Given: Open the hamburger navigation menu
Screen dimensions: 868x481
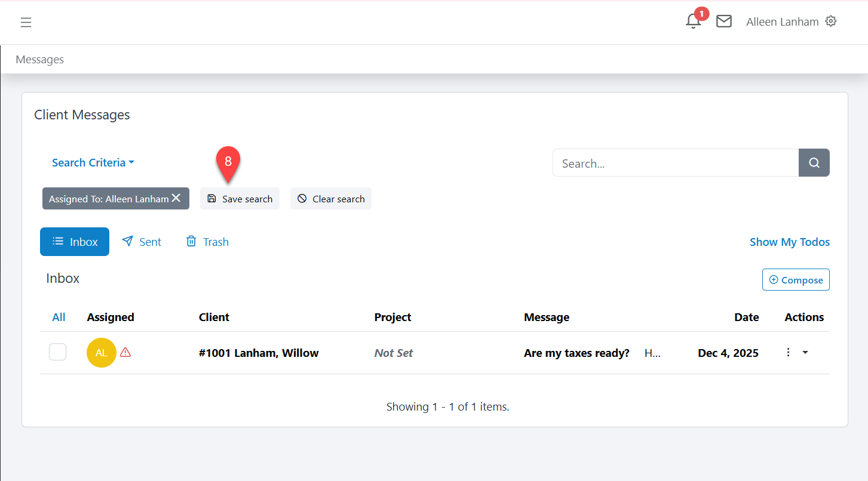Looking at the screenshot, I should 26,22.
